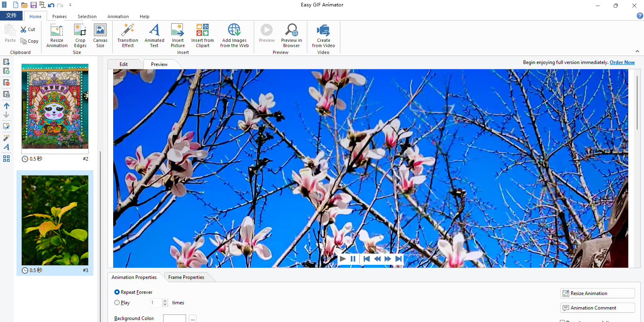
Task: Open the Quick Access Toolbar customize dropdown
Action: click(70, 5)
